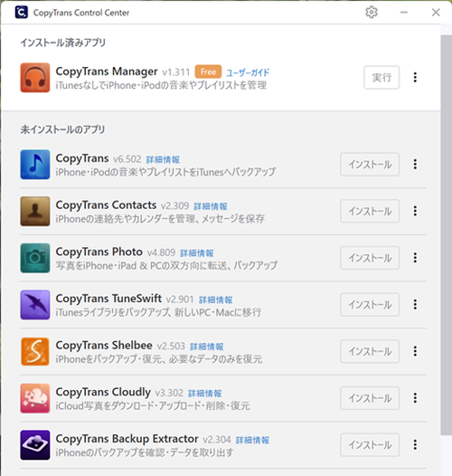Install CopyTrans v6.502
The width and height of the screenshot is (452, 476).
(370, 164)
